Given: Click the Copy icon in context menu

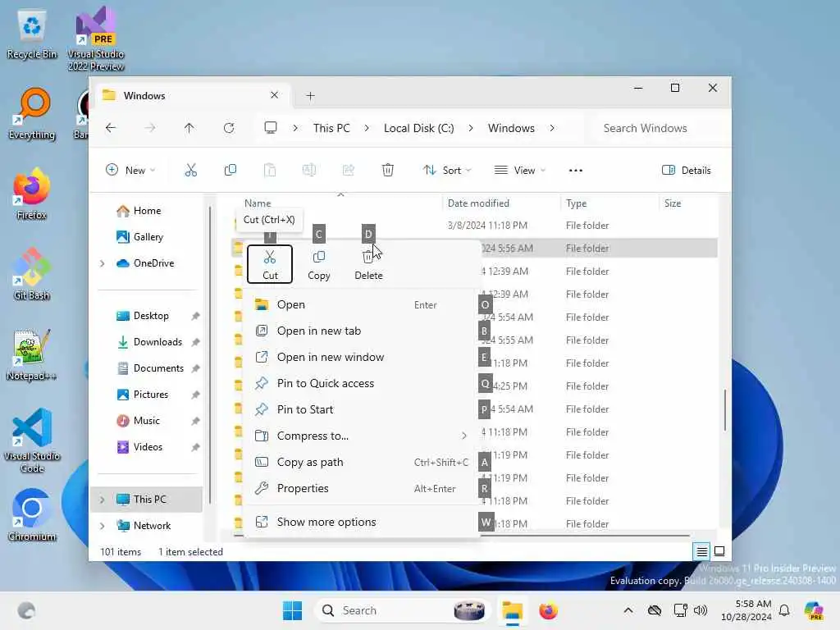Looking at the screenshot, I should (x=319, y=263).
